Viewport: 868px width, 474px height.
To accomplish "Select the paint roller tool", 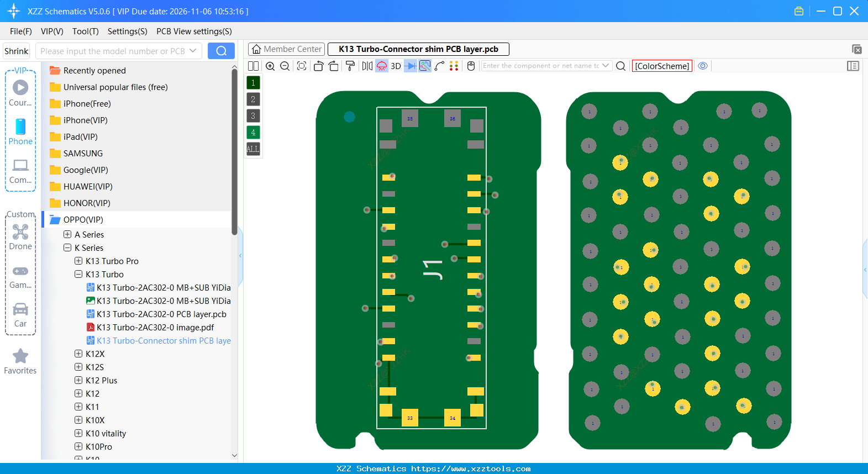I will pyautogui.click(x=350, y=66).
